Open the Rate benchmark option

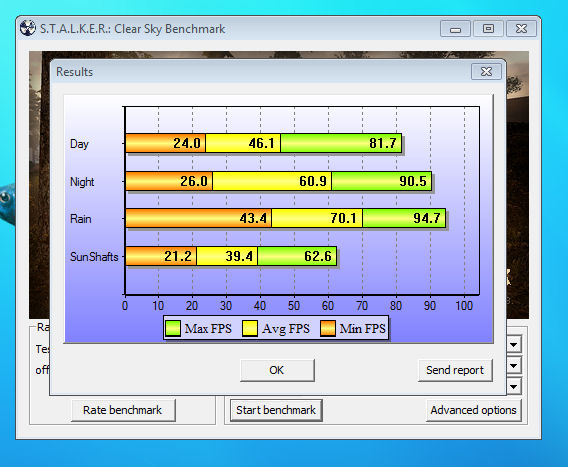pyautogui.click(x=123, y=410)
